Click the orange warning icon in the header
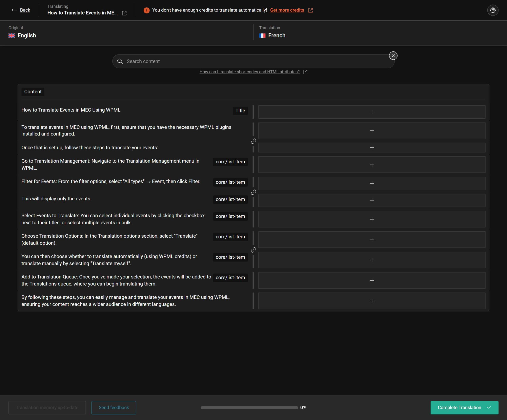The image size is (507, 420). 146,10
